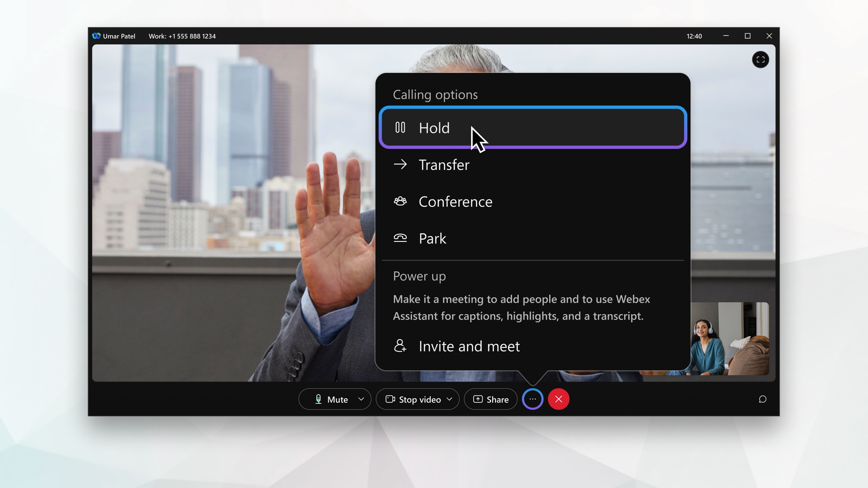Mute the microphone
The image size is (868, 488).
[331, 399]
